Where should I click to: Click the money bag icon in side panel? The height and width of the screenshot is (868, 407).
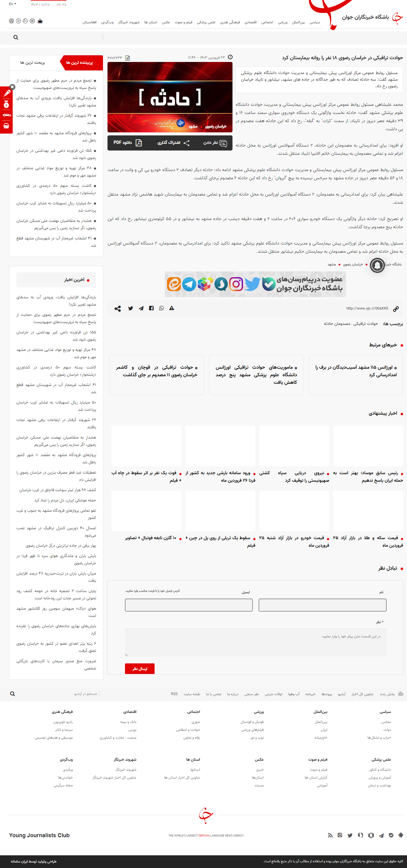coord(6,105)
